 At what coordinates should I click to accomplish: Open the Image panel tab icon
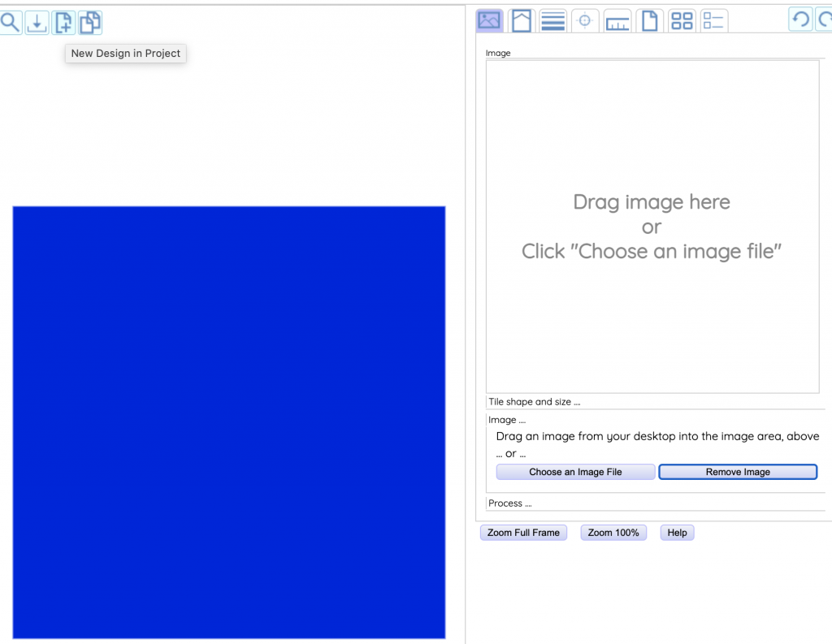(x=489, y=21)
